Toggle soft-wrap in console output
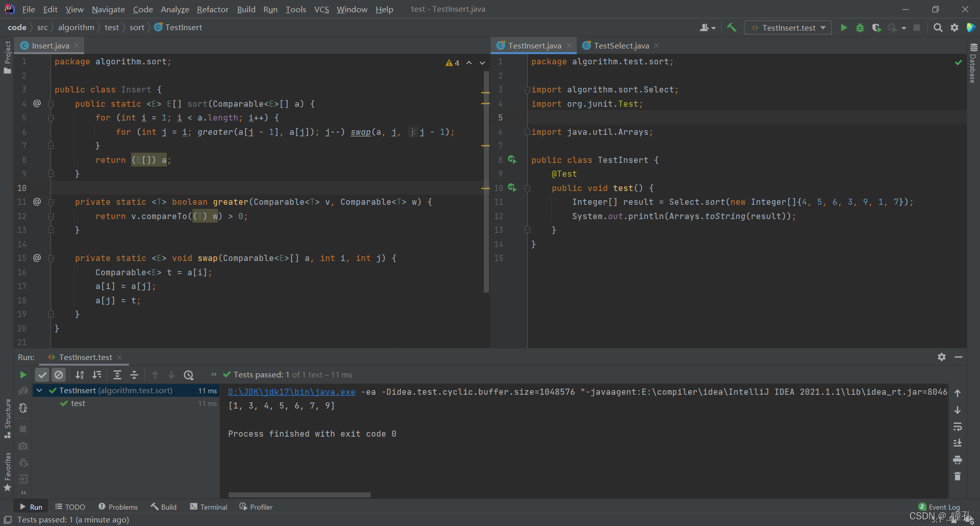980x526 pixels. [x=958, y=426]
